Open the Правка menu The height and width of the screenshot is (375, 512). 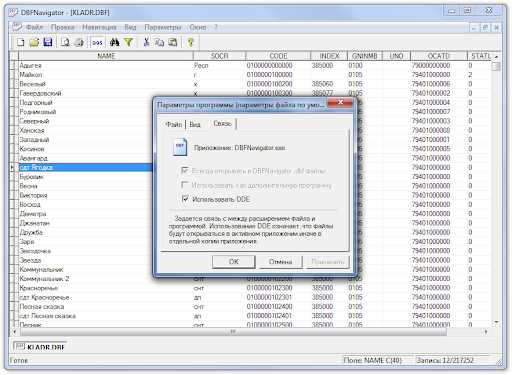click(x=63, y=27)
